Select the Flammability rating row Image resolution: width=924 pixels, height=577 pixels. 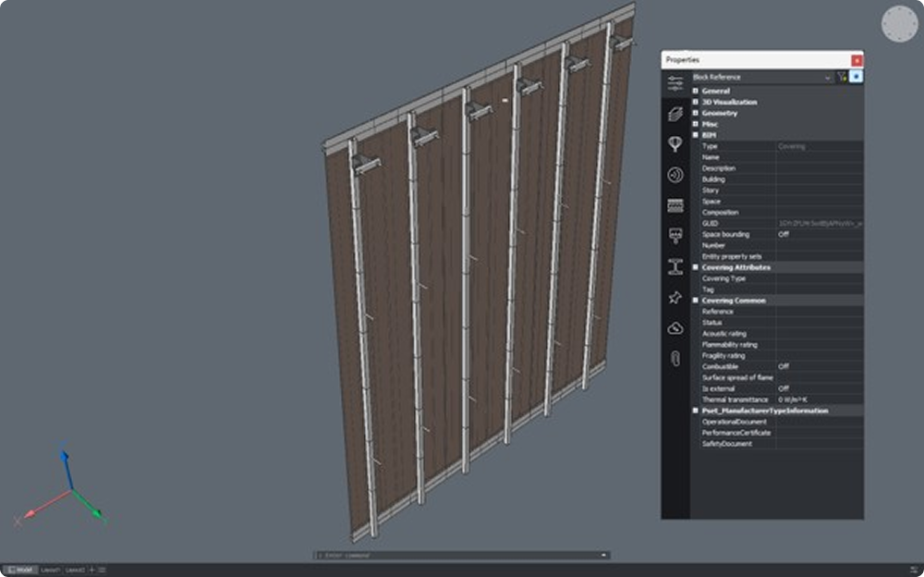click(x=782, y=345)
